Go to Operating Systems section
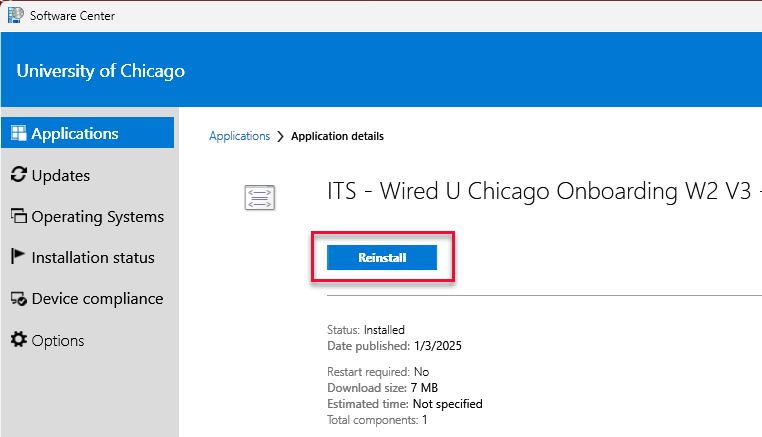This screenshot has height=437, width=762. 89,216
